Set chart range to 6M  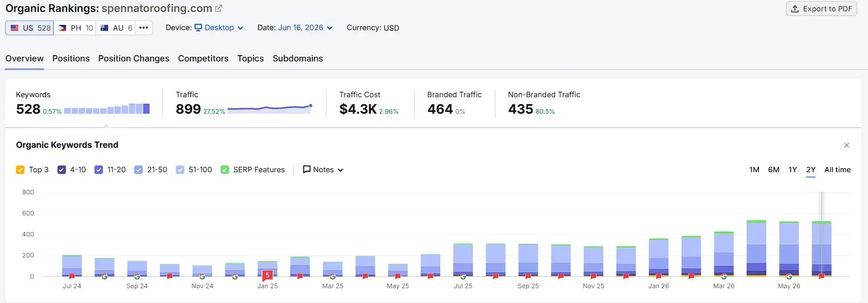point(774,169)
